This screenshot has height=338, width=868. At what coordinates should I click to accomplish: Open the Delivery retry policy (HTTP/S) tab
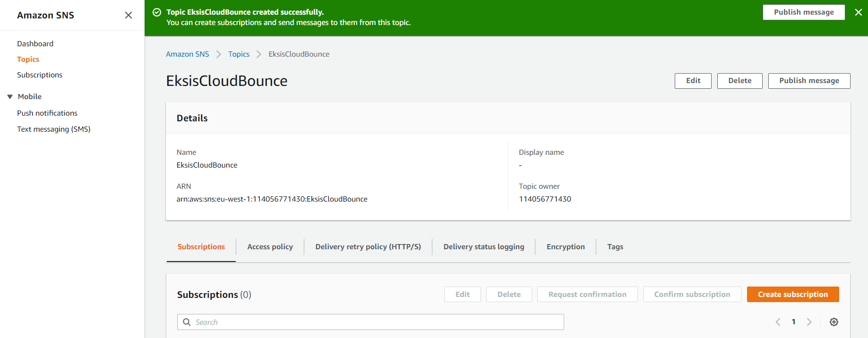[x=368, y=247]
